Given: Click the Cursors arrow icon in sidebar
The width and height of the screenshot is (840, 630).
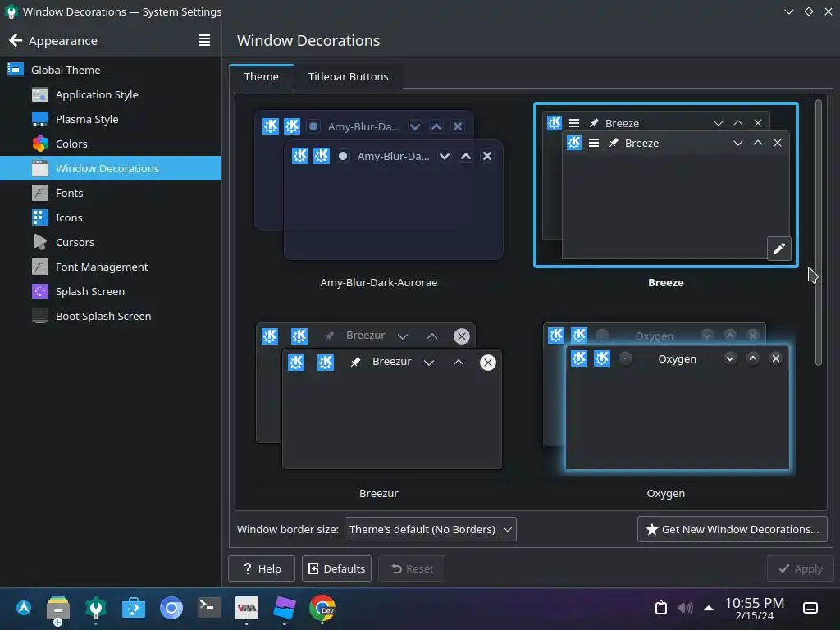Looking at the screenshot, I should (40, 242).
